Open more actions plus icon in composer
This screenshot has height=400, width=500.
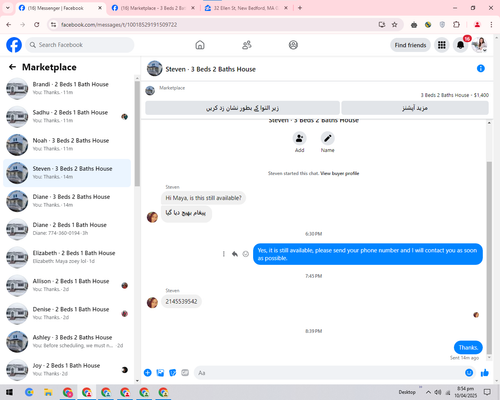click(x=148, y=373)
